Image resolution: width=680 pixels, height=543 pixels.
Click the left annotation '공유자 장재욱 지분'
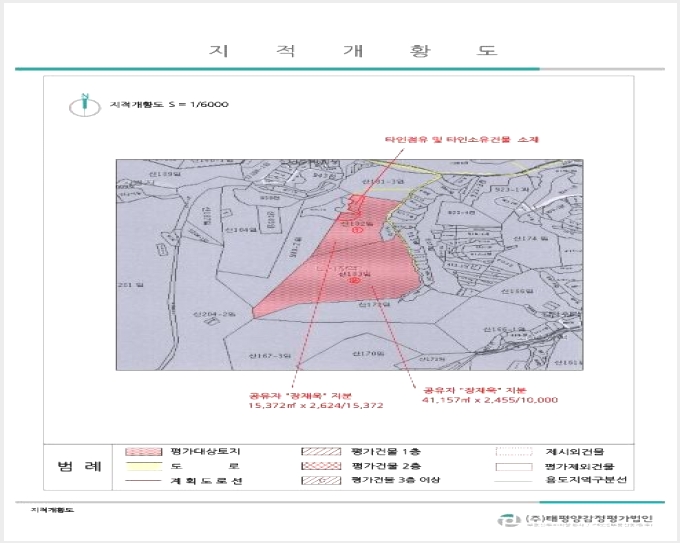pos(300,396)
